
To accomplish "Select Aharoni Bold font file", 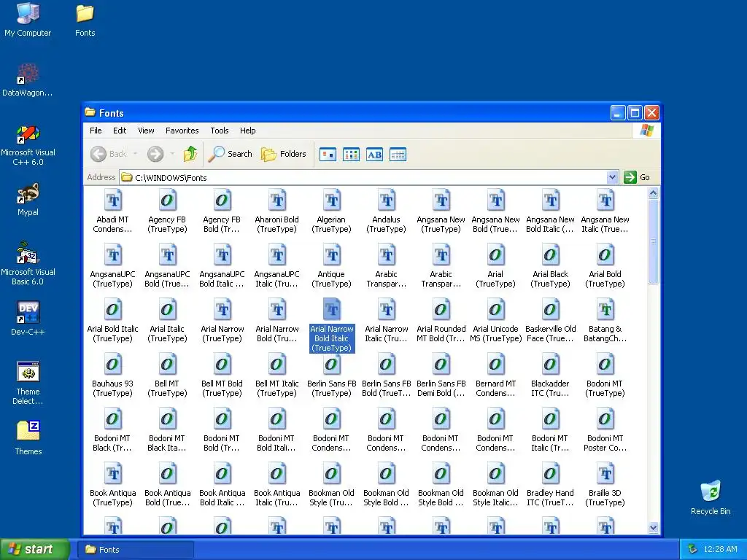I will point(276,211).
